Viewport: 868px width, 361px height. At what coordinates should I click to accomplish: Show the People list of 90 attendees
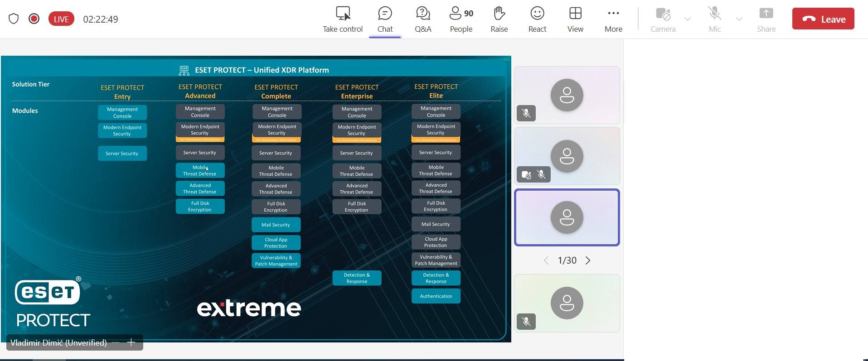[x=461, y=19]
